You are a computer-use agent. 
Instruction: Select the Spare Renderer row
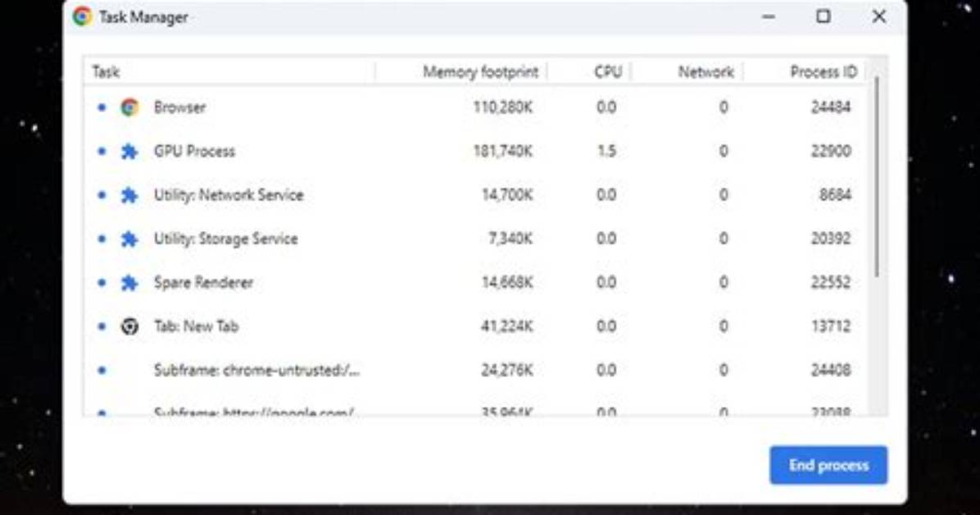pyautogui.click(x=475, y=283)
